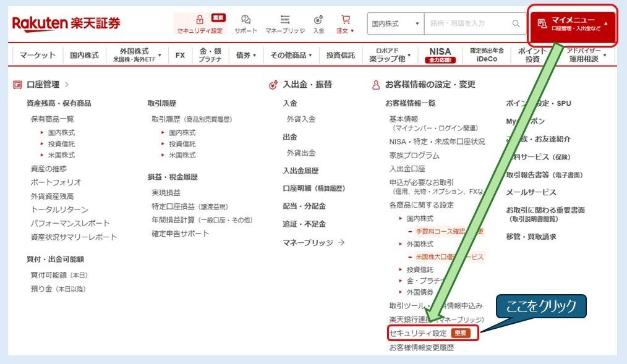Open マネーブリッジ arrow link in 入出金 column
The width and height of the screenshot is (627, 364).
point(314,242)
